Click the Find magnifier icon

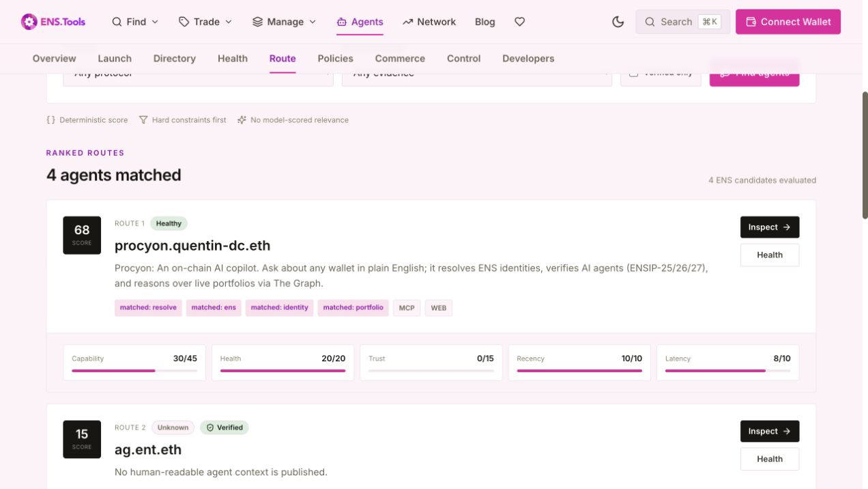point(117,22)
